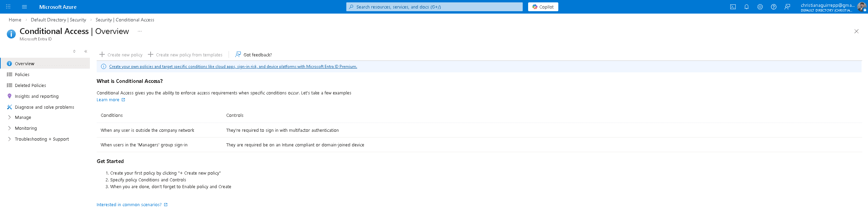Click 'Specify policy Conditions and Controls' step

pos(148,180)
